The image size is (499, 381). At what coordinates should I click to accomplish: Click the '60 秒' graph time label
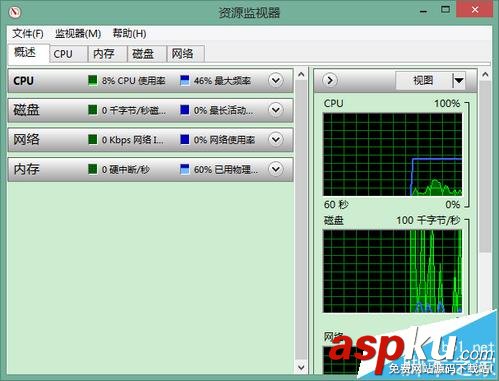pos(336,204)
